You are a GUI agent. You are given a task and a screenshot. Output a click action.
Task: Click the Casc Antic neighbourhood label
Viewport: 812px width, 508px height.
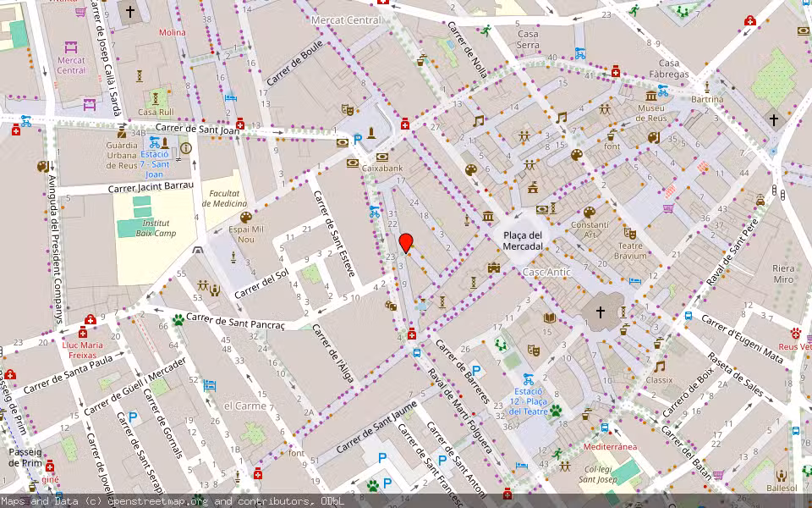[546, 272]
